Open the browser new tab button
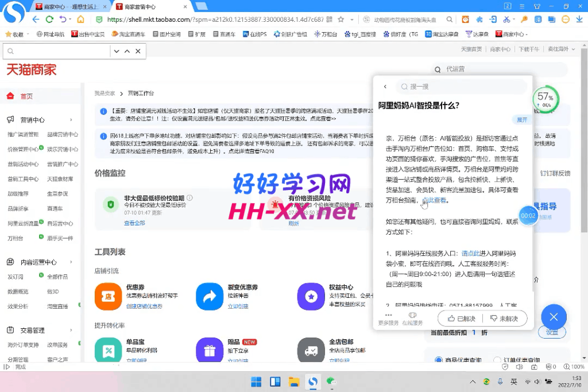 (202, 6)
